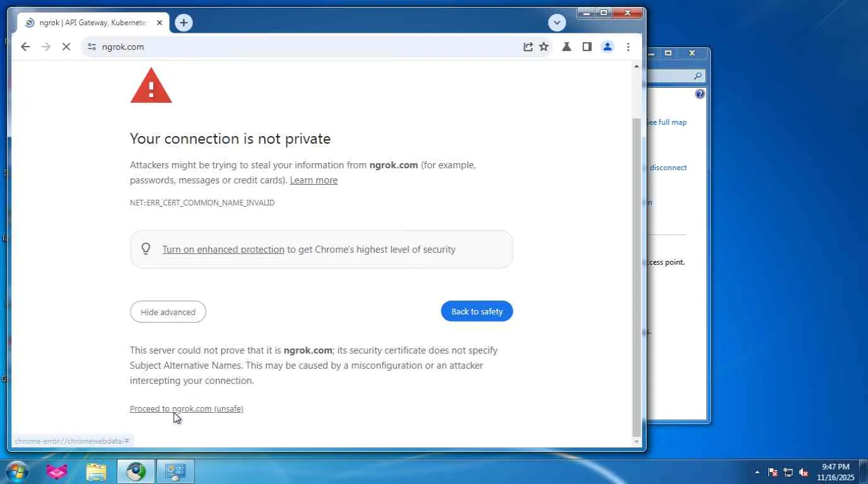Switch to Chrome via its taskbar icon

pyautogui.click(x=136, y=471)
